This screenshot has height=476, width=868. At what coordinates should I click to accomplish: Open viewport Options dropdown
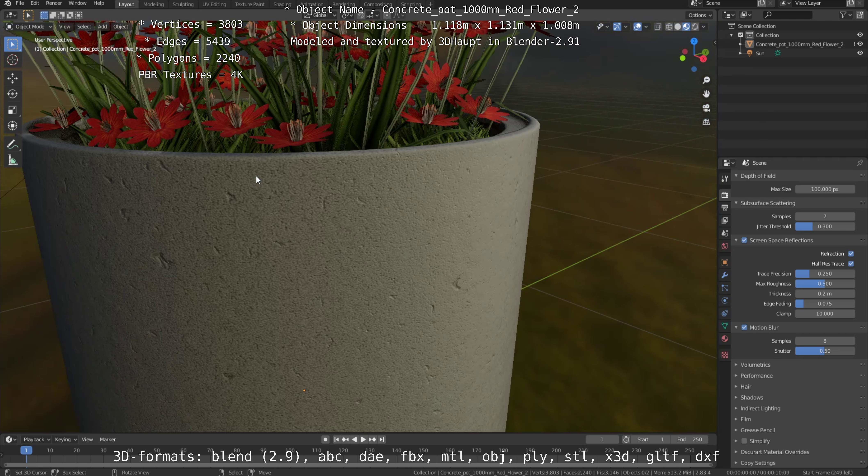(699, 15)
